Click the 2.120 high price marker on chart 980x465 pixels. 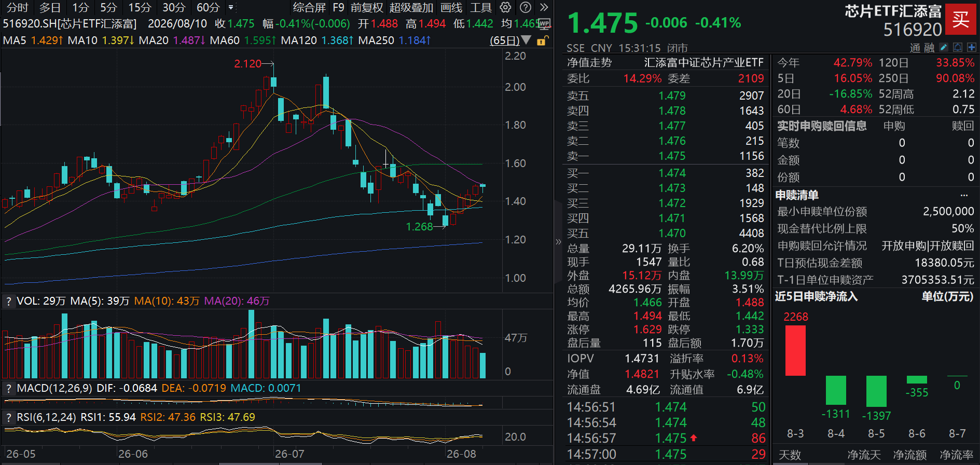pos(247,64)
